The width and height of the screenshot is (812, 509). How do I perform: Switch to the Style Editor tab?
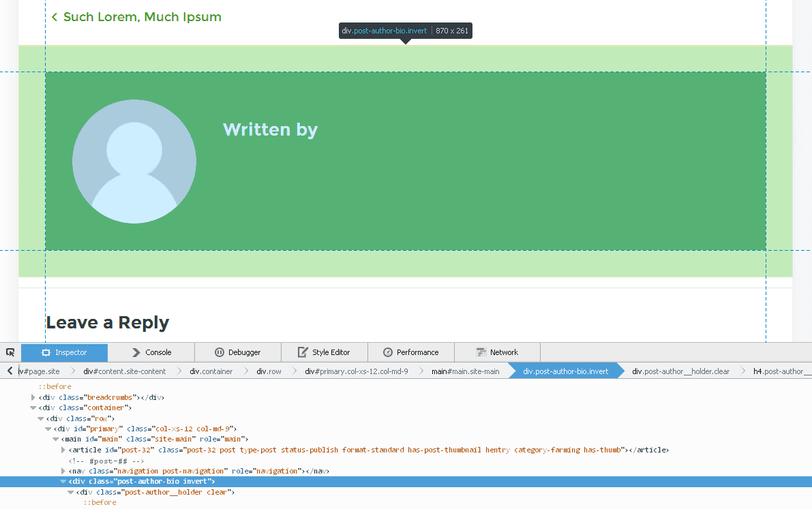click(x=324, y=352)
